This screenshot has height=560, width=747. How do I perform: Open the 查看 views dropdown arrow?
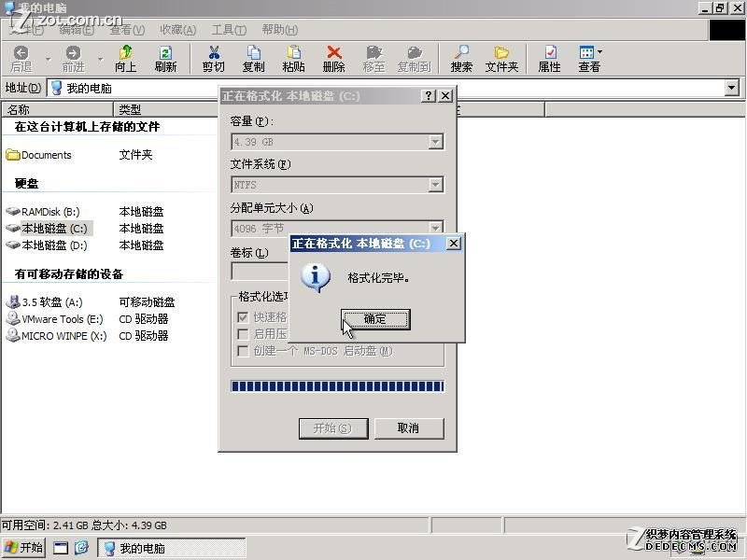599,51
